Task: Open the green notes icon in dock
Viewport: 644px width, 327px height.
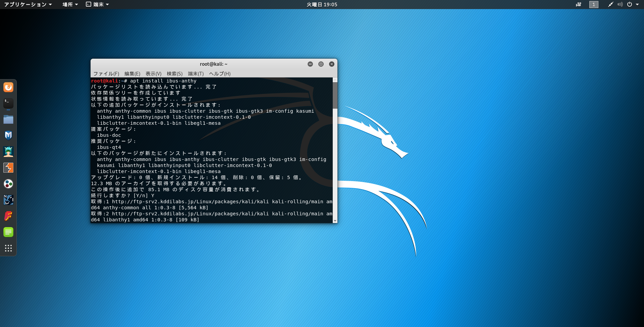Action: click(8, 232)
